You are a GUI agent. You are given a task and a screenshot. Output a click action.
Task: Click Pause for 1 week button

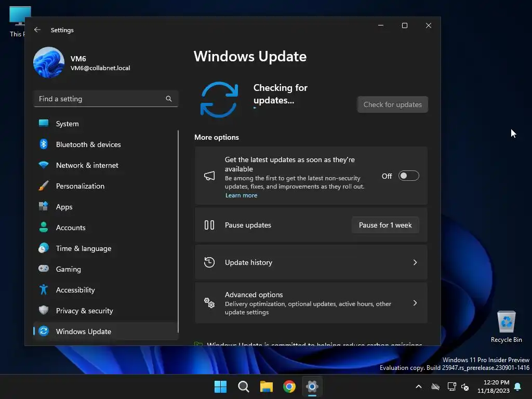pyautogui.click(x=385, y=225)
